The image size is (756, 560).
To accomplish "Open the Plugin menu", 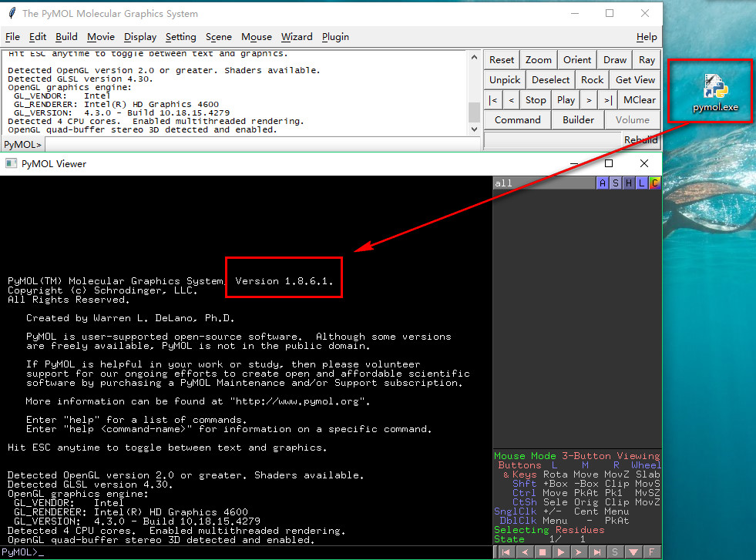I will click(335, 37).
